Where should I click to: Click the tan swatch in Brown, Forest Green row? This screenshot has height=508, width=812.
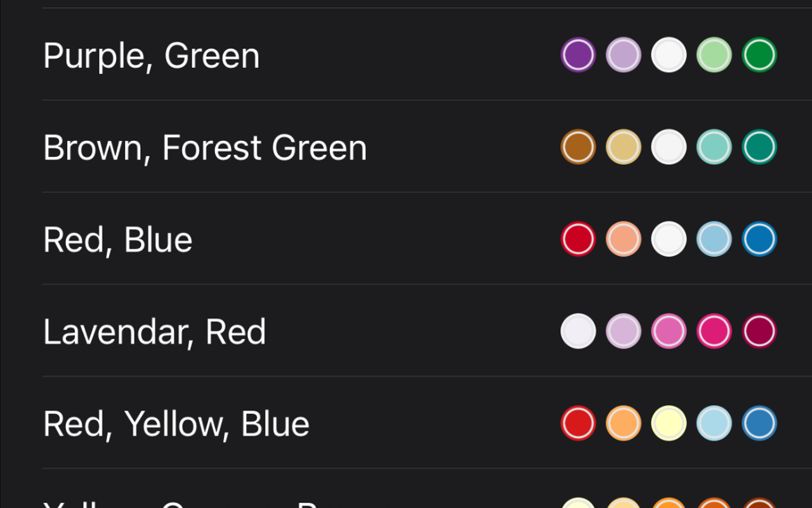tap(623, 147)
